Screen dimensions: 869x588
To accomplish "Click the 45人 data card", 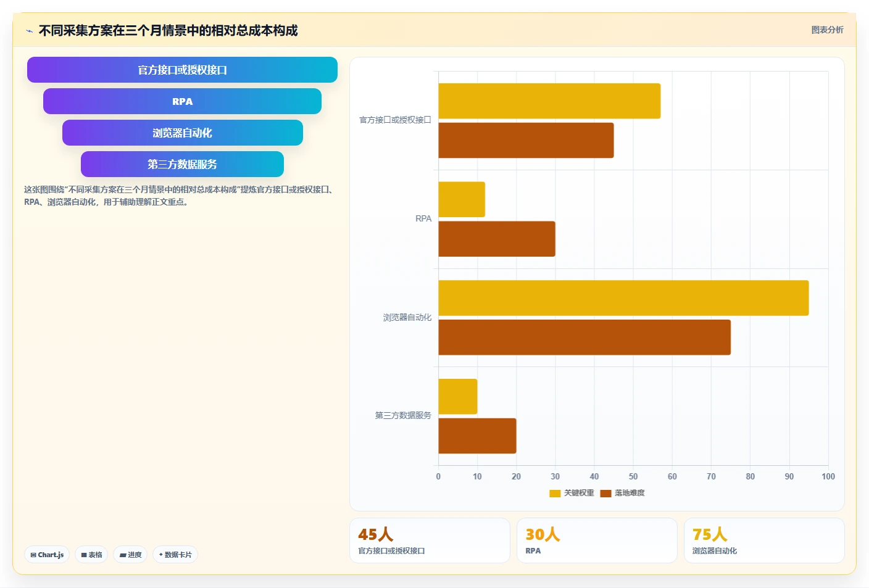I will point(430,540).
